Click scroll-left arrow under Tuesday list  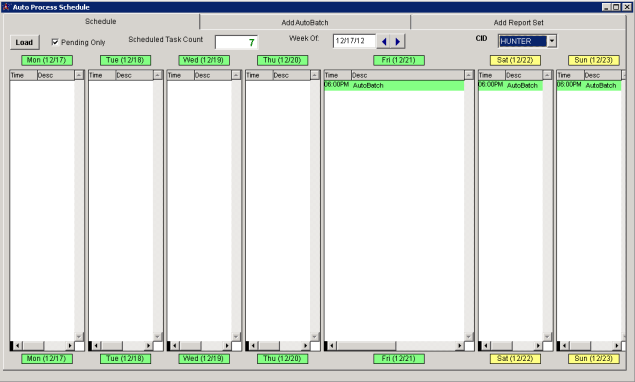point(96,346)
